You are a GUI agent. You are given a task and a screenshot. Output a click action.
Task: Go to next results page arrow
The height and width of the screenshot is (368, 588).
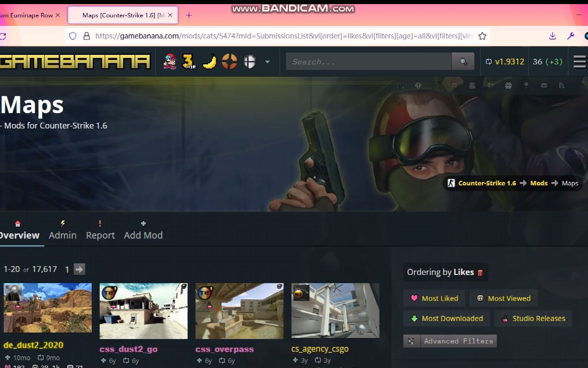pyautogui.click(x=79, y=269)
